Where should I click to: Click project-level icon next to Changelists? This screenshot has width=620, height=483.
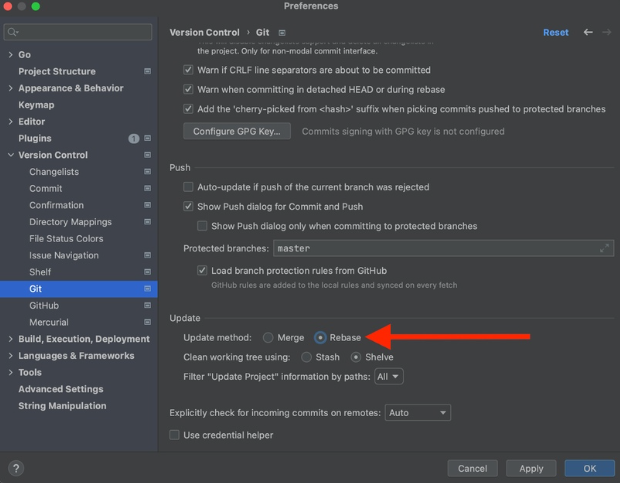coord(147,172)
